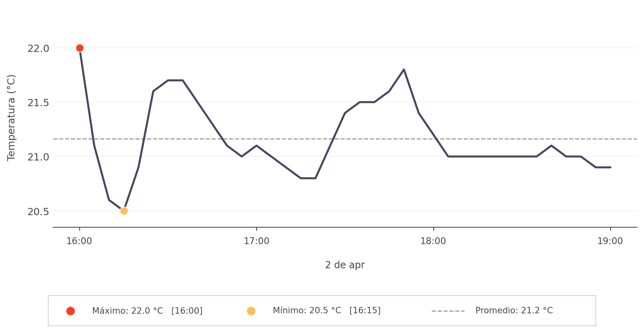
Task: Click the 22.0 y-axis tick label
Action: [x=38, y=49]
